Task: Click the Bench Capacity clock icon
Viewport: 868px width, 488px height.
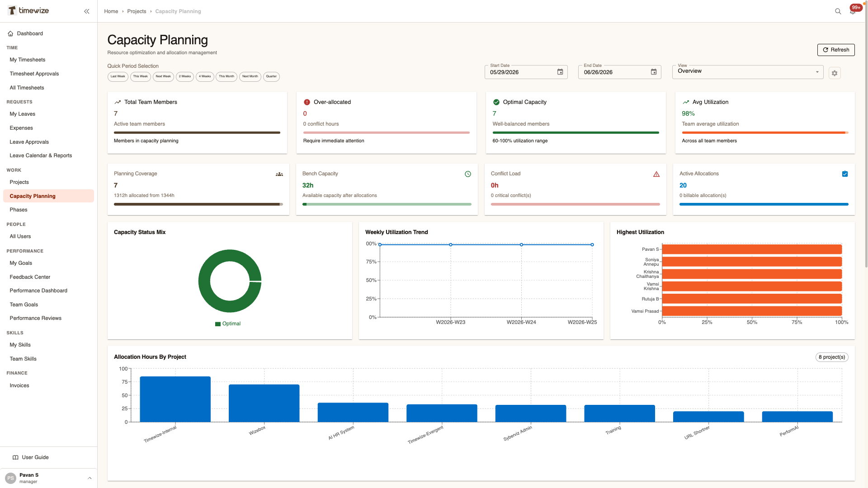Action: pyautogui.click(x=468, y=174)
